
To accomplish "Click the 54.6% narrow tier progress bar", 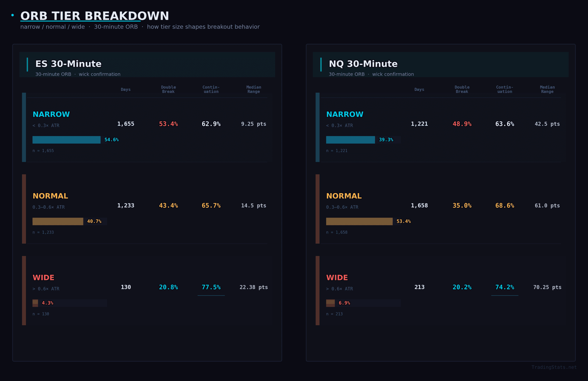I will pyautogui.click(x=66, y=140).
